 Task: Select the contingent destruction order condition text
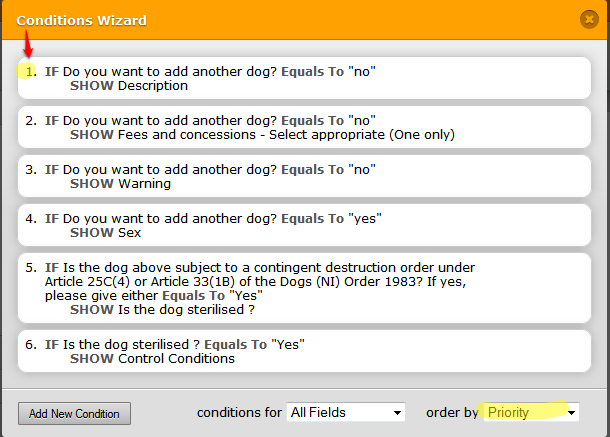[260, 281]
